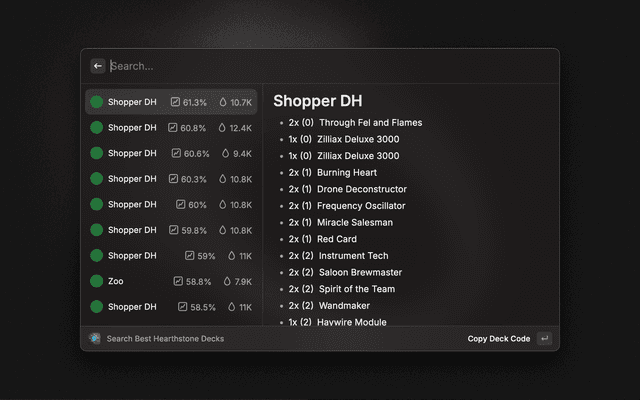Viewport: 640px width, 400px height.
Task: Click the green icon beside Zoo deck
Action: (x=97, y=281)
